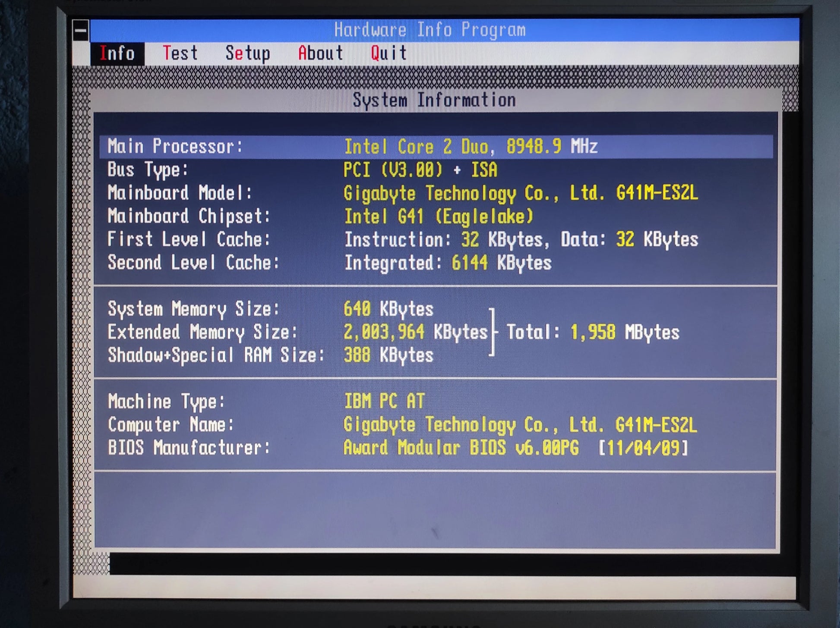The width and height of the screenshot is (840, 628).
Task: Open the Setup menu
Action: click(x=248, y=53)
